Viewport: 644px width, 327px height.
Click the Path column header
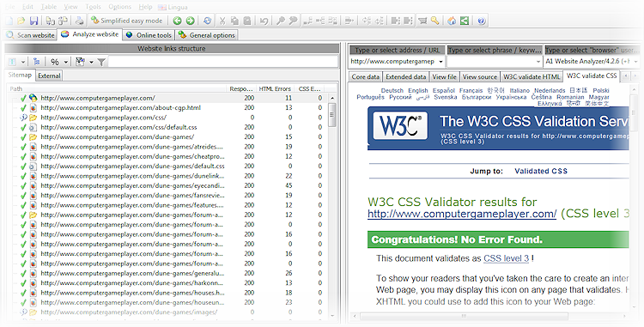point(117,88)
